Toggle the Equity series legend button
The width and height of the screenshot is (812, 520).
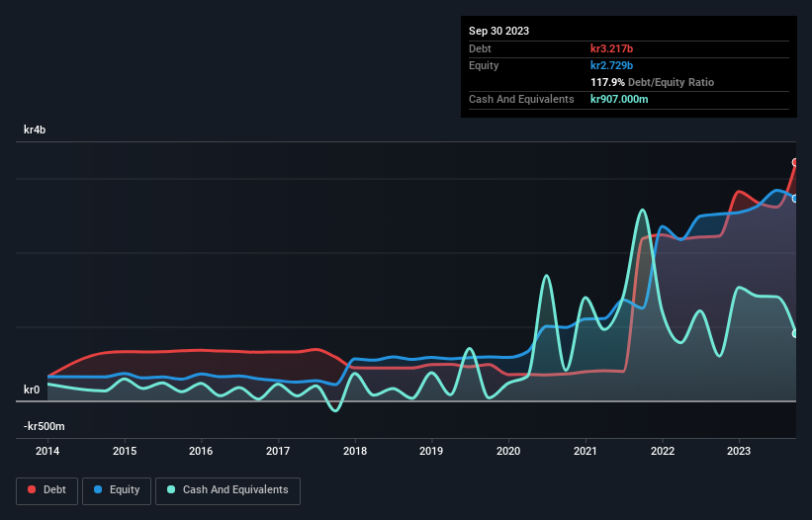117,490
